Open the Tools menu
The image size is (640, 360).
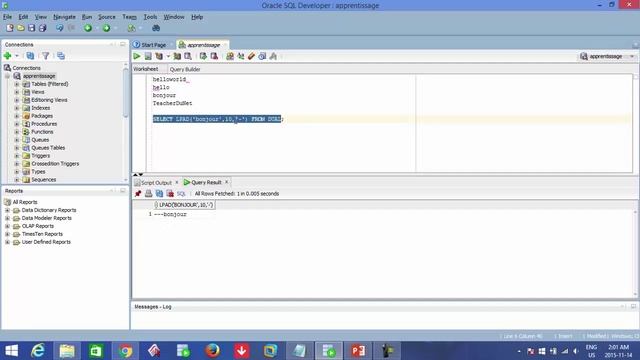click(x=150, y=17)
